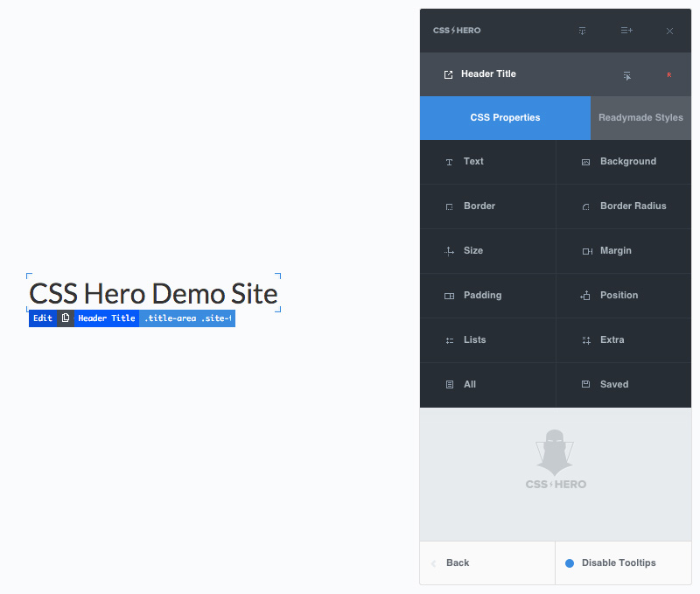Viewport: 700px width, 594px height.
Task: Click the cursor-select icon in the Header Title row
Action: (x=627, y=76)
